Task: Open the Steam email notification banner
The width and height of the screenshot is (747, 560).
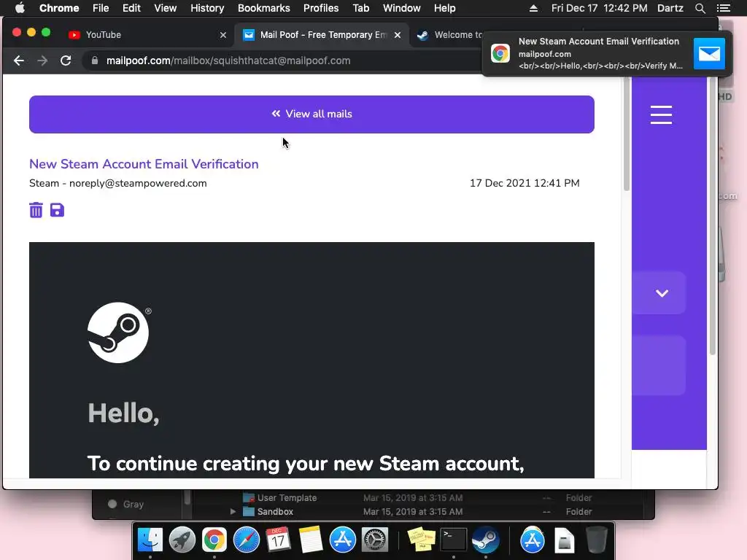Action: click(x=608, y=53)
